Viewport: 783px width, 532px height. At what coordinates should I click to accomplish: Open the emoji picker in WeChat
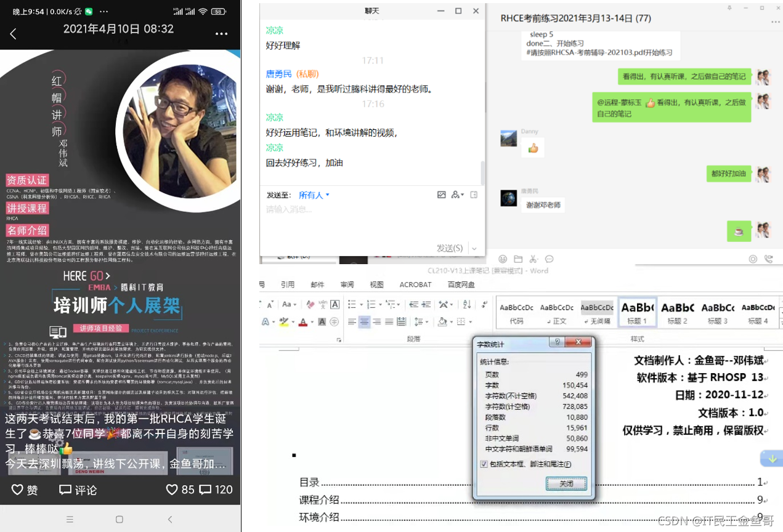coord(503,259)
